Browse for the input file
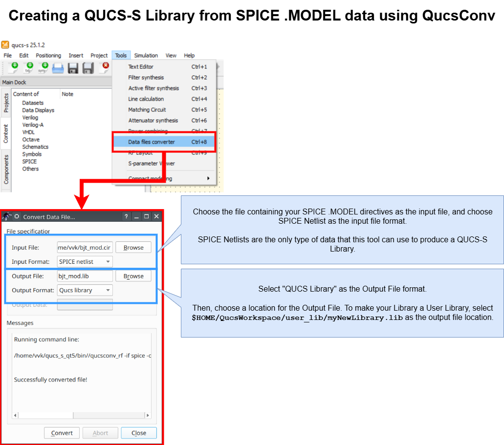 click(x=133, y=247)
